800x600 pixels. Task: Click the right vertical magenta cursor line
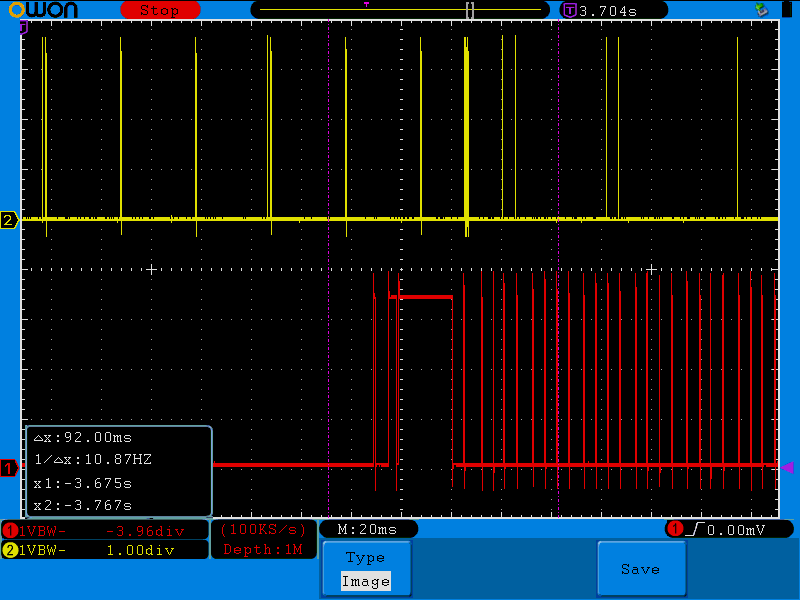pos(558,269)
